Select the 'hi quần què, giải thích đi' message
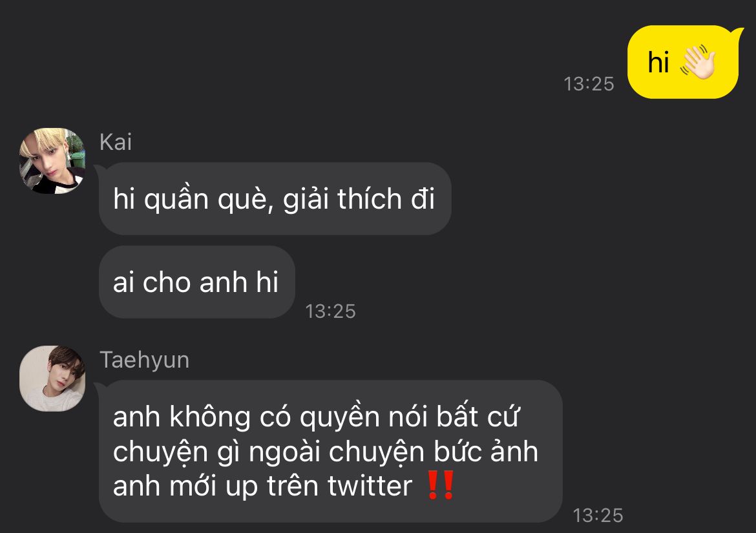Screen dimensions: 756x533 pos(275,198)
